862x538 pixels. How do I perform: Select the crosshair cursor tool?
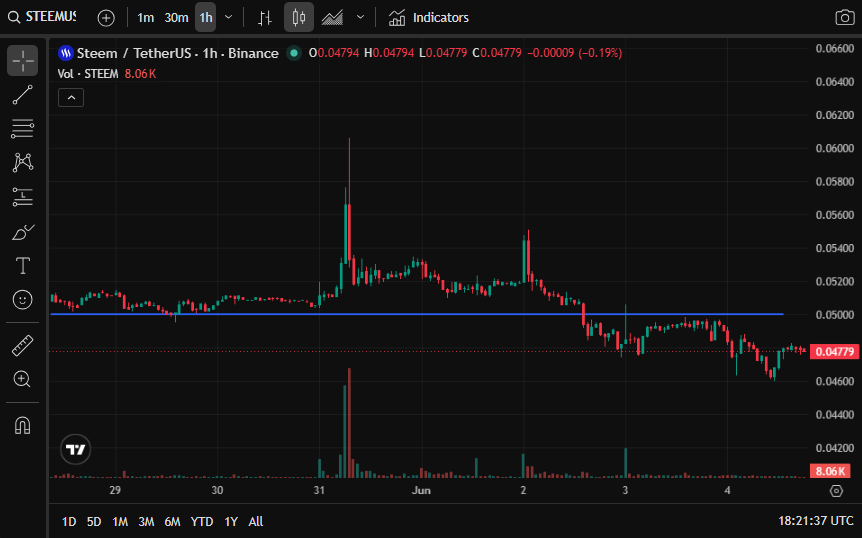(23, 60)
